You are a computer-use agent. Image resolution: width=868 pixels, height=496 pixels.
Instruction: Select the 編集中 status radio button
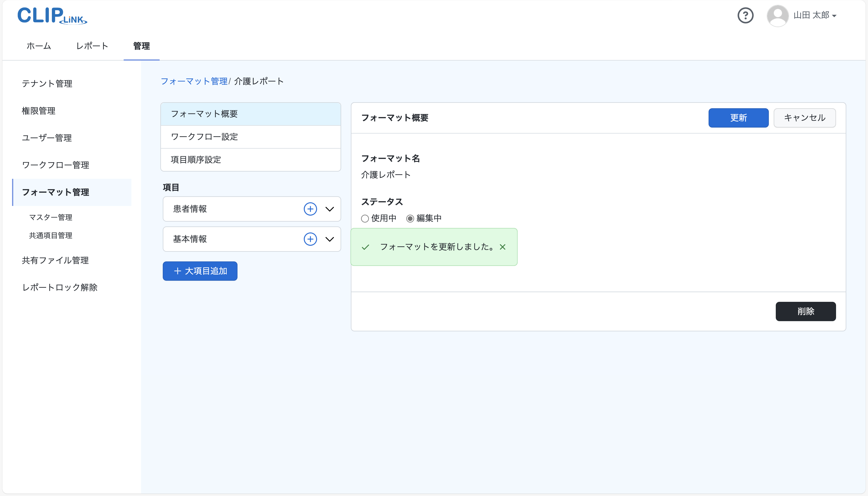tap(410, 218)
